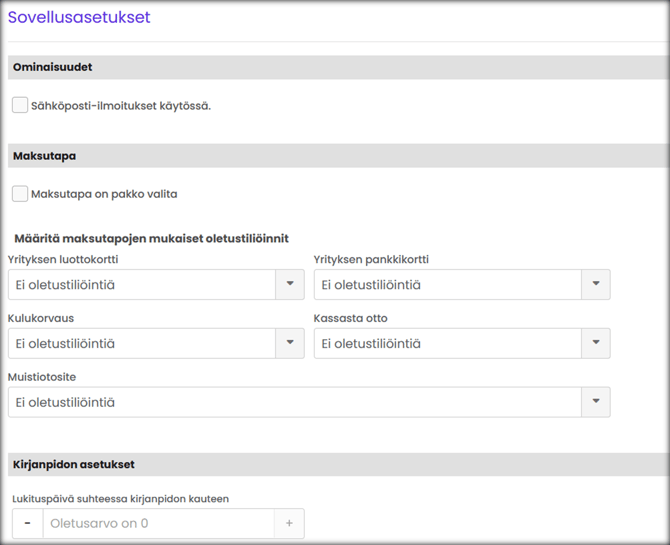Tick the Maksutapa on pakko valita checkbox

[20, 194]
